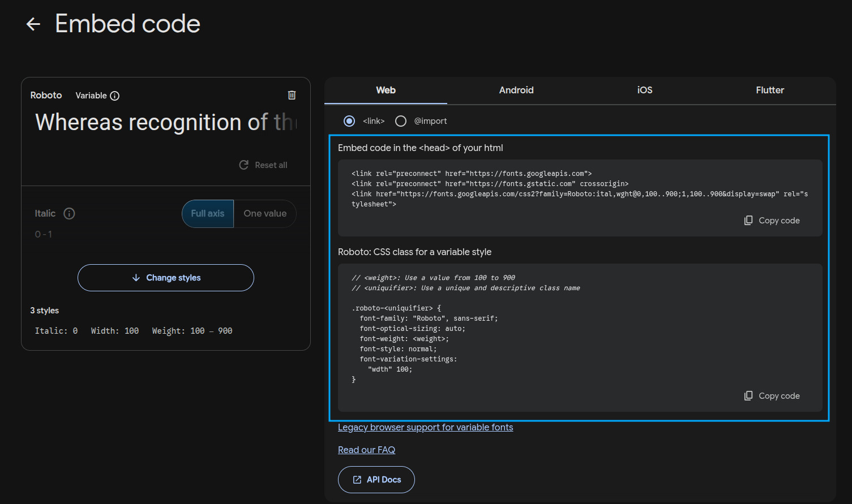Click the trash icon to remove Roboto
The height and width of the screenshot is (504, 852).
(x=292, y=95)
